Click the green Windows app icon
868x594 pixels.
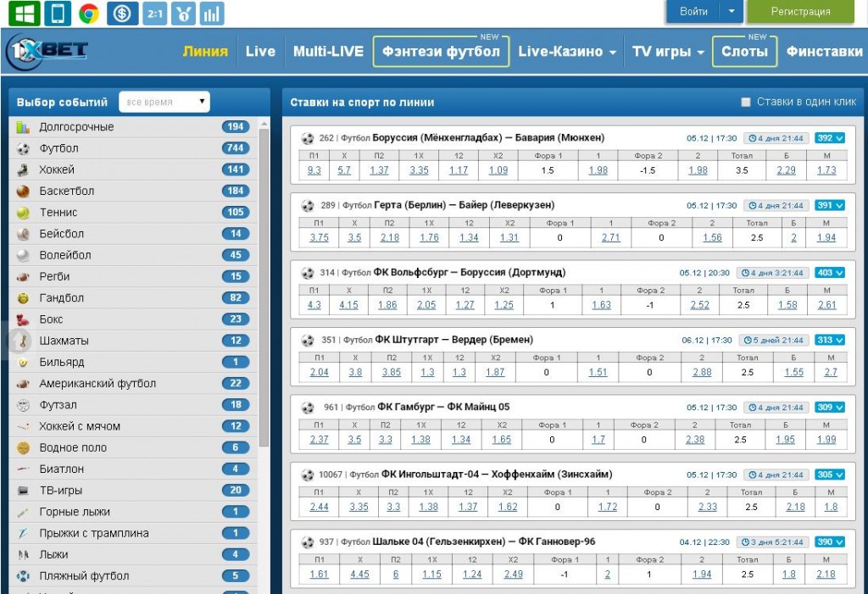point(25,13)
